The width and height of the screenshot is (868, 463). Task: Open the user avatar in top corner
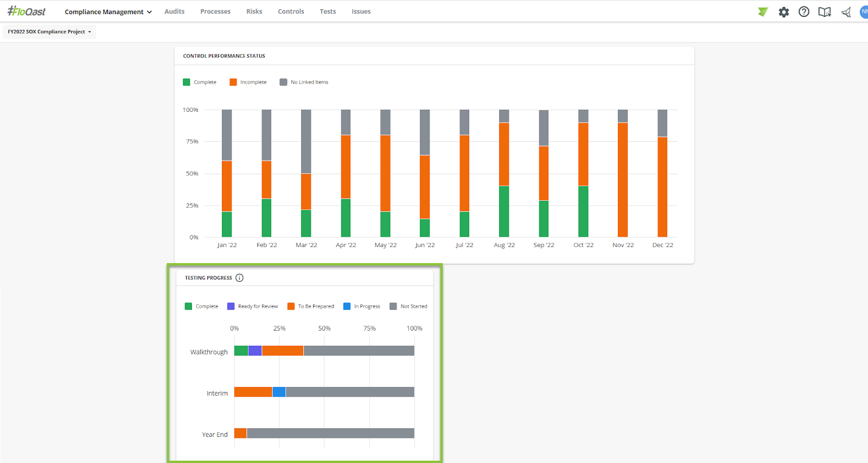(x=864, y=11)
